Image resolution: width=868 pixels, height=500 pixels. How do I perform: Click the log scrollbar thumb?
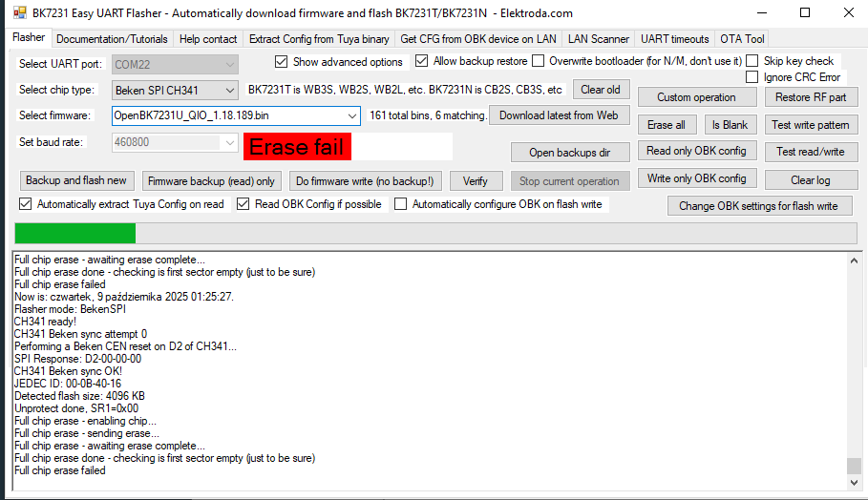click(x=855, y=466)
